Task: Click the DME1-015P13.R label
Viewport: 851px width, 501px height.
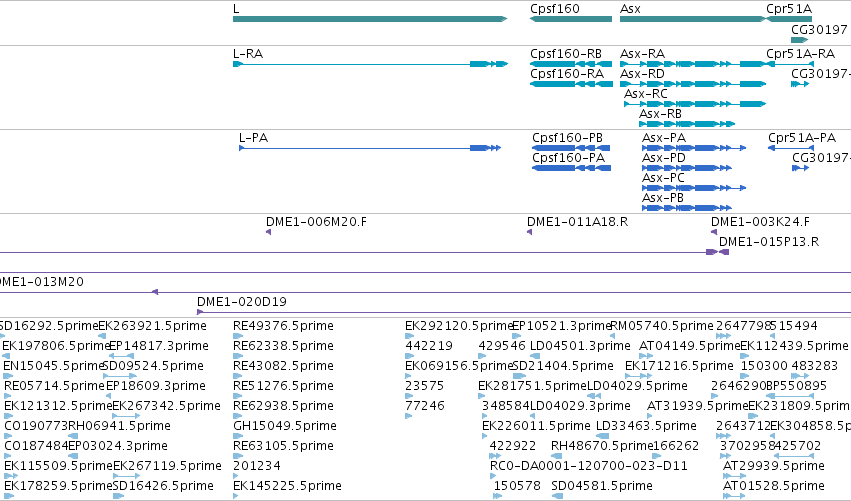Action: 769,242
